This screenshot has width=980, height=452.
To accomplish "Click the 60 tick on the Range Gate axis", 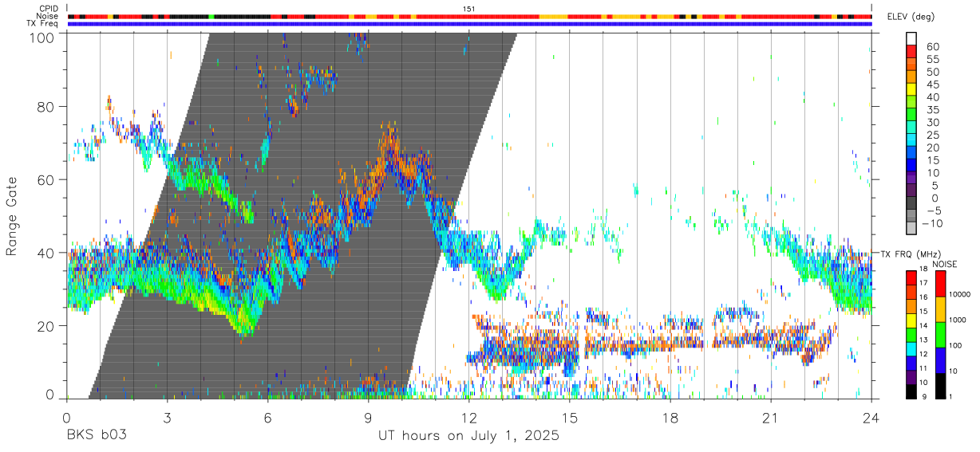I will (47, 179).
